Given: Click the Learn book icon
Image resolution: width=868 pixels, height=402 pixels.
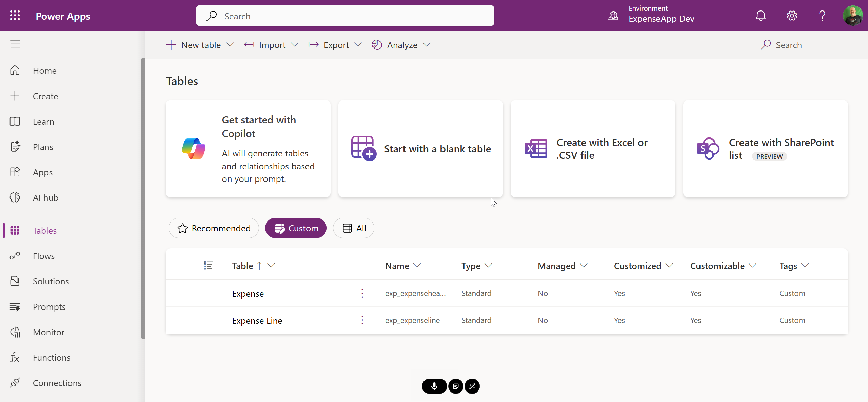Looking at the screenshot, I should [x=15, y=121].
